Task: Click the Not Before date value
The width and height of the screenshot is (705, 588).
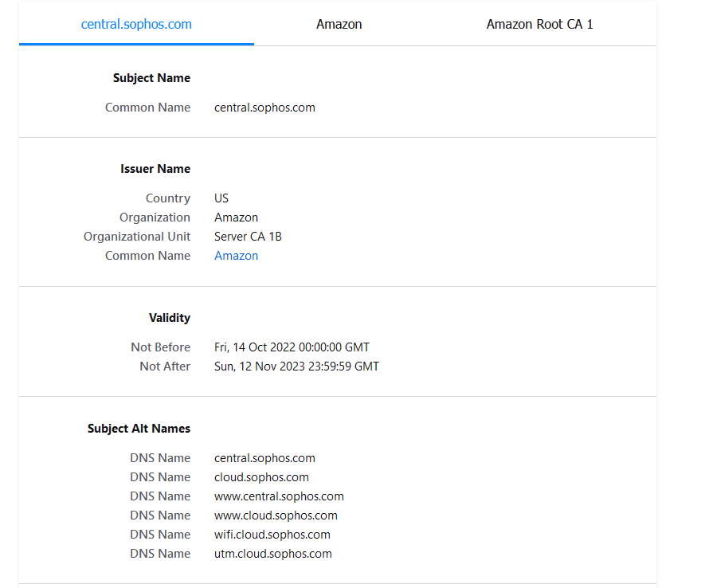Action: point(292,347)
